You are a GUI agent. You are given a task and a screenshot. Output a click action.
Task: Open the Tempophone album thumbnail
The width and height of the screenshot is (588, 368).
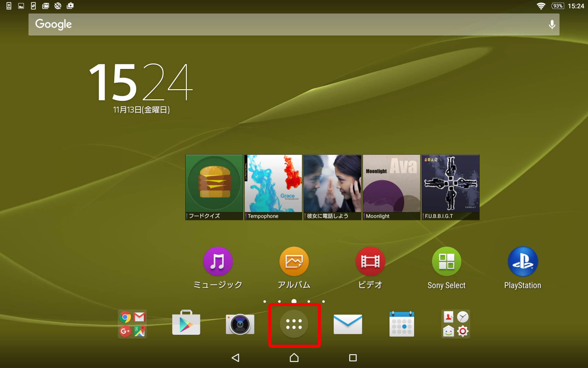click(x=273, y=187)
